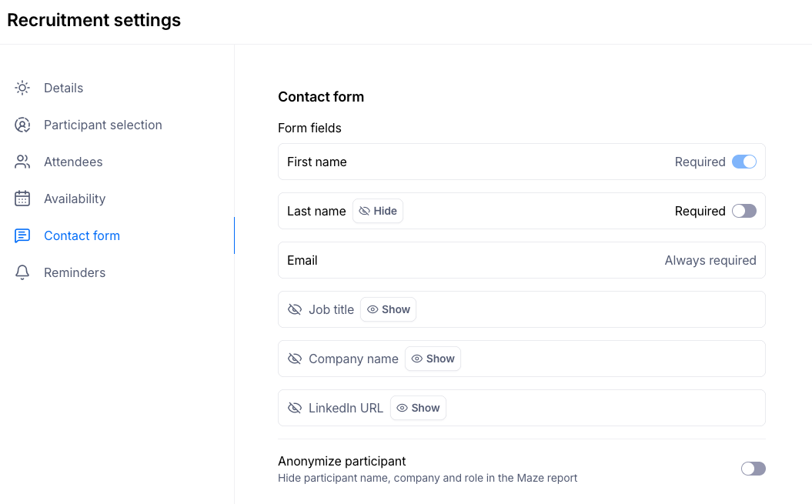Enable the Anonymize participant toggle

754,469
